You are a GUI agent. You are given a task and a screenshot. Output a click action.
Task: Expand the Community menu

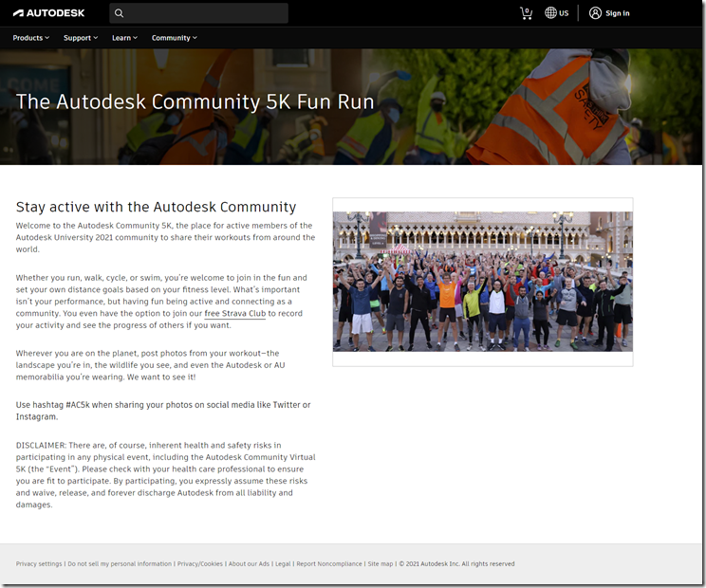pyautogui.click(x=175, y=38)
